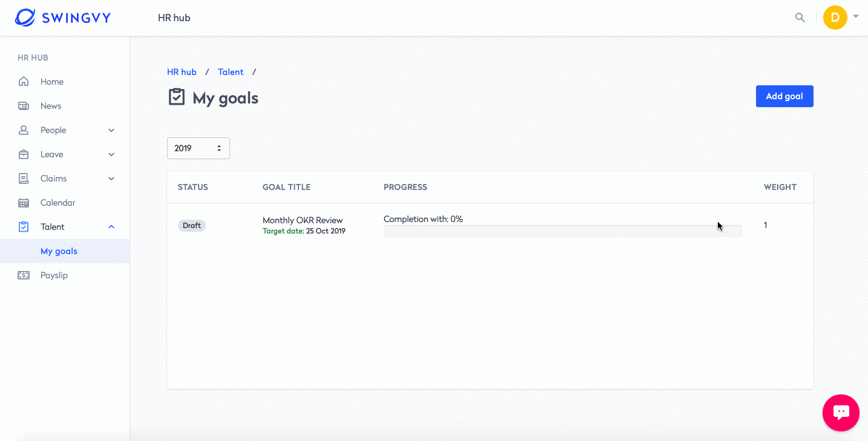The width and height of the screenshot is (868, 441).
Task: Open search via magnifier icon
Action: 800,18
